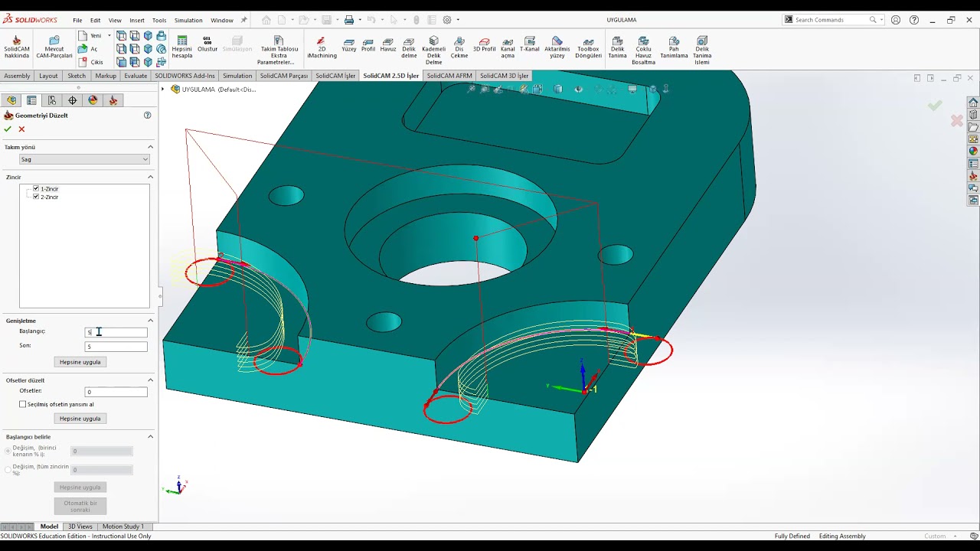The width and height of the screenshot is (980, 551).
Task: Click Delik Tanima hole recognition icon
Action: pos(617,47)
